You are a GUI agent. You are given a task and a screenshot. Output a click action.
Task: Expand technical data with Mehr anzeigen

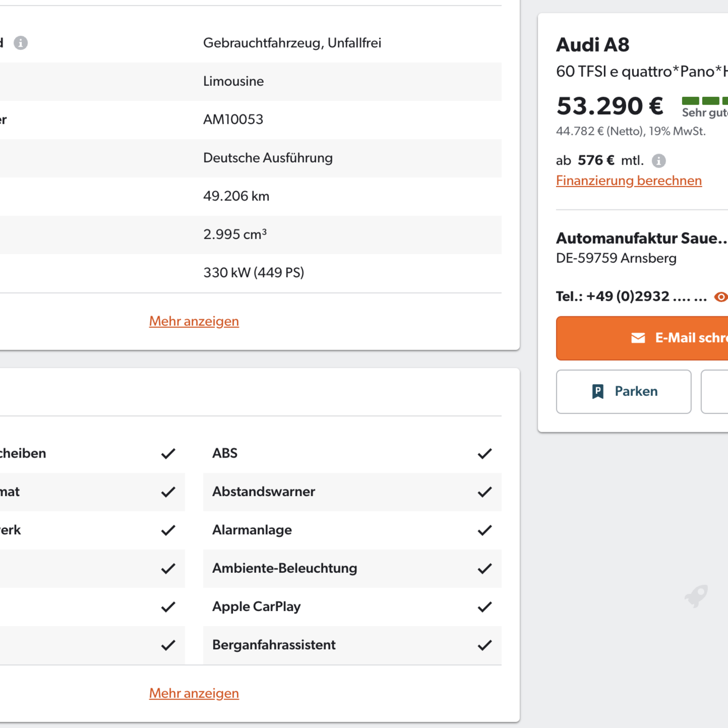(x=194, y=321)
